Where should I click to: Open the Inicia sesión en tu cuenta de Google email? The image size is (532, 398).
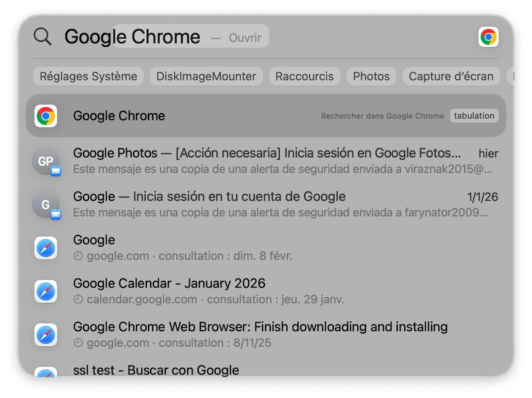tap(266, 204)
